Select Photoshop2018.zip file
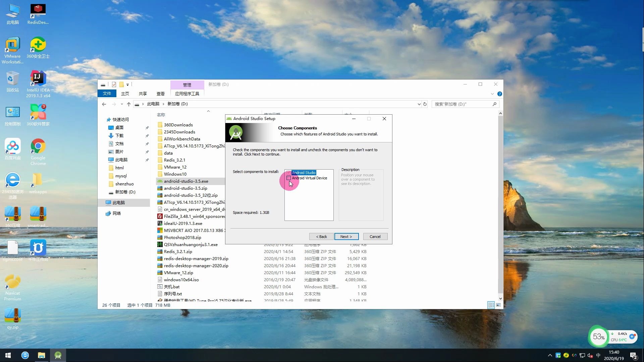Viewport: 644px width, 362px height. point(182,238)
